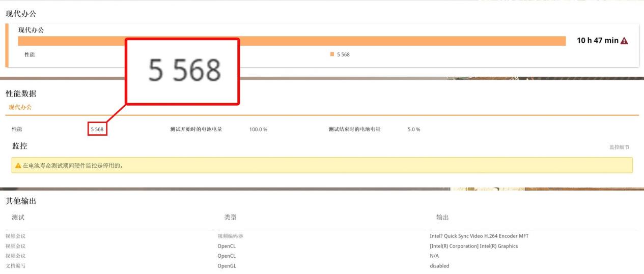Click the orange legend square next to 5 568
The width and height of the screenshot is (644, 274).
(x=332, y=54)
